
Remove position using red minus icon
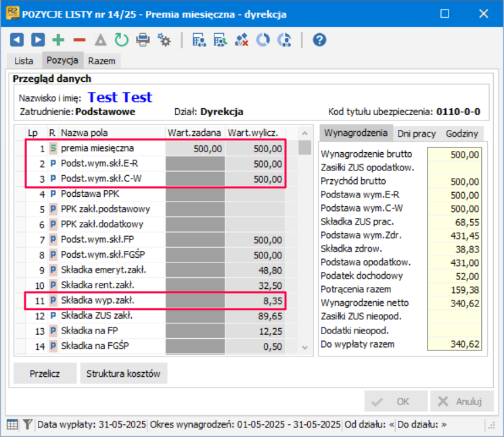coord(79,40)
